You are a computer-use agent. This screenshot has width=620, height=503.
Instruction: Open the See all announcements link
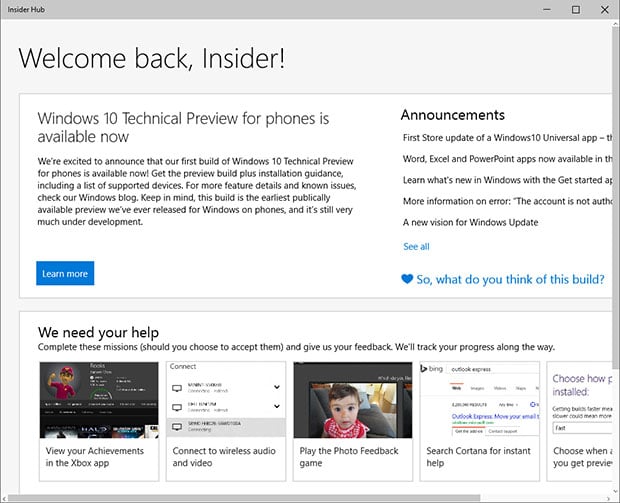(416, 246)
